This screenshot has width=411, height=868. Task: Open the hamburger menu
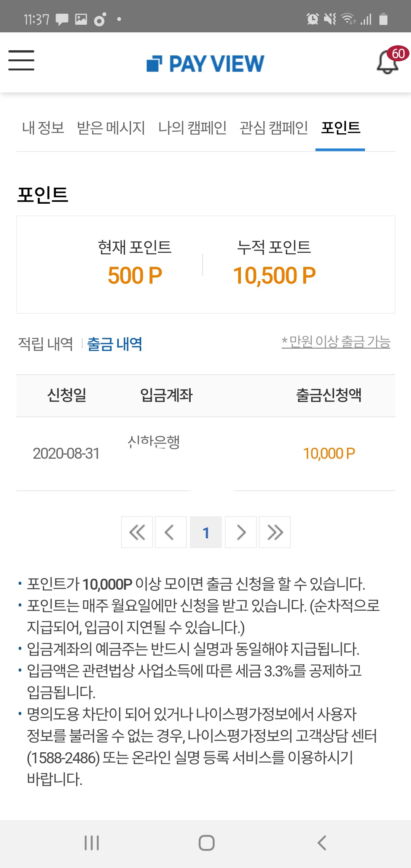pyautogui.click(x=21, y=60)
